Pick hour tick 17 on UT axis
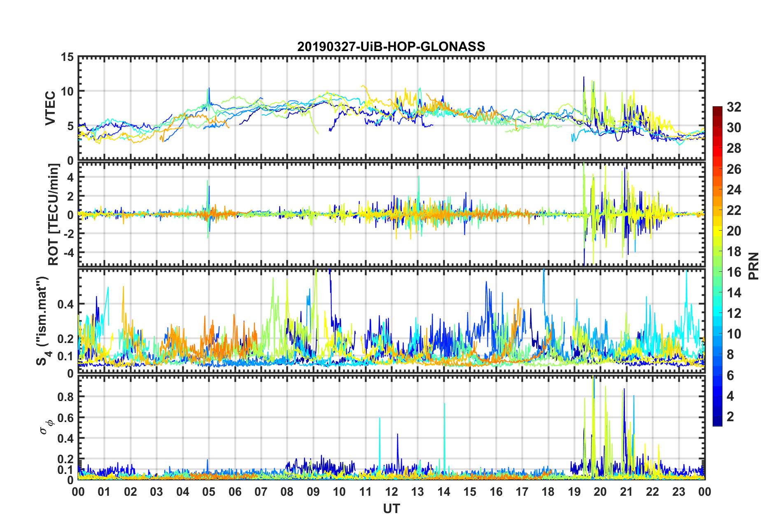Image resolution: width=783 pixels, height=532 pixels. pos(522,492)
